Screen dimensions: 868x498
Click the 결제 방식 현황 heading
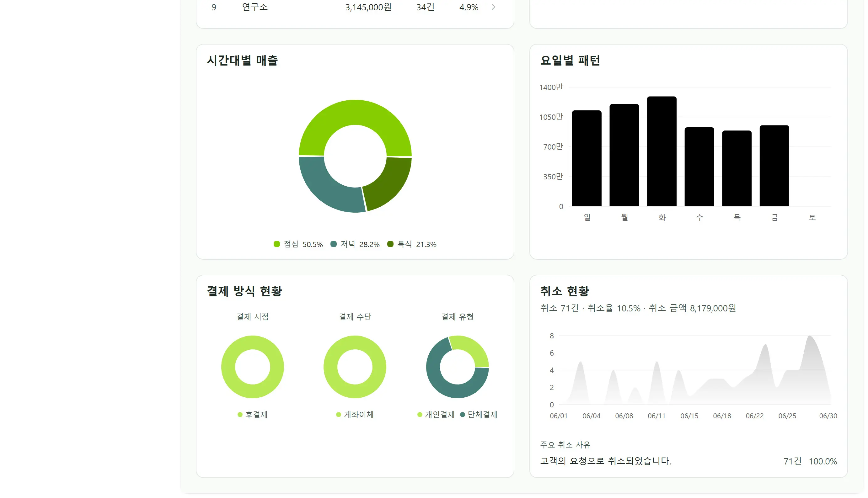tap(244, 291)
